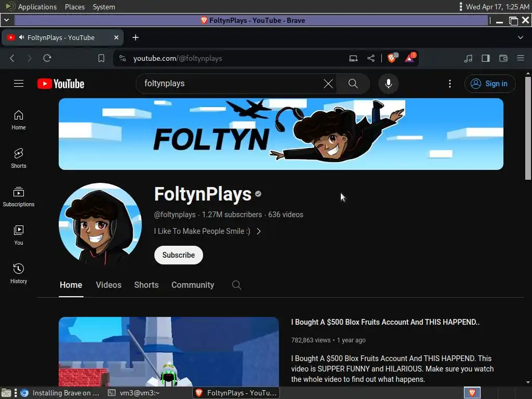This screenshot has height=399, width=532.
Task: Start voice search with microphone
Action: [x=389, y=84]
